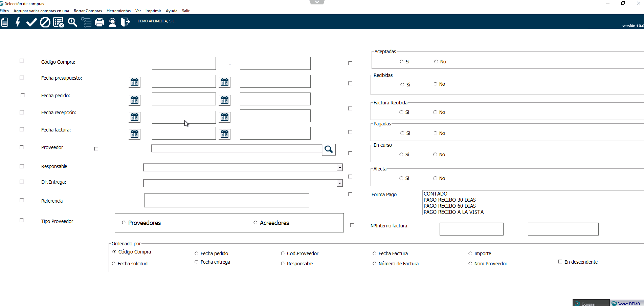Image resolution: width=644 pixels, height=306 pixels.
Task: Click Agrupar varias compras en una
Action: 41,11
